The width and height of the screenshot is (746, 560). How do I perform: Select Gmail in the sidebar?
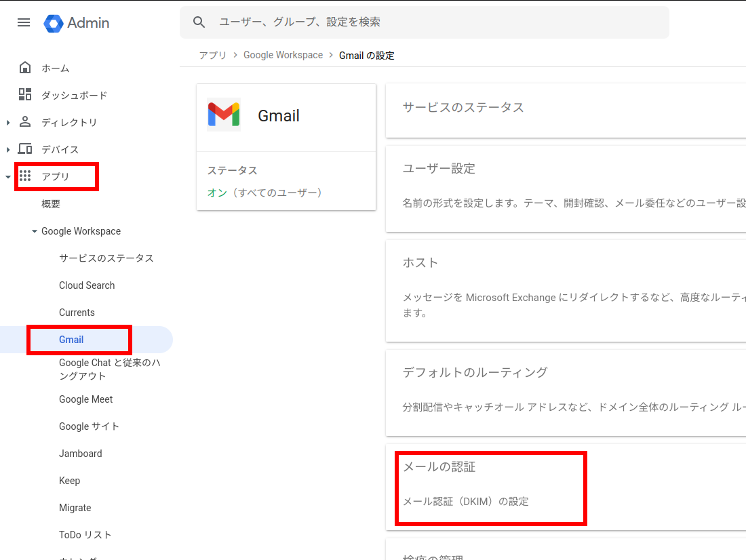pyautogui.click(x=71, y=340)
